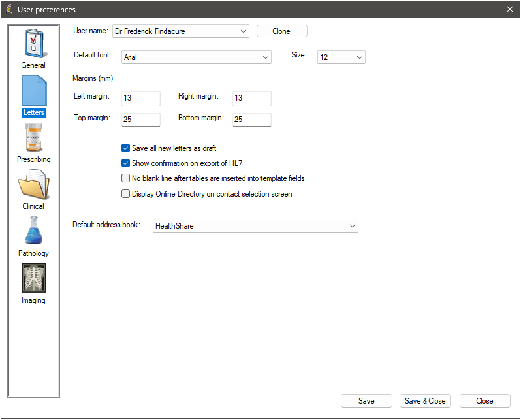Viewport: 521px width, 420px height.
Task: Close the User preferences window
Action: pyautogui.click(x=510, y=9)
